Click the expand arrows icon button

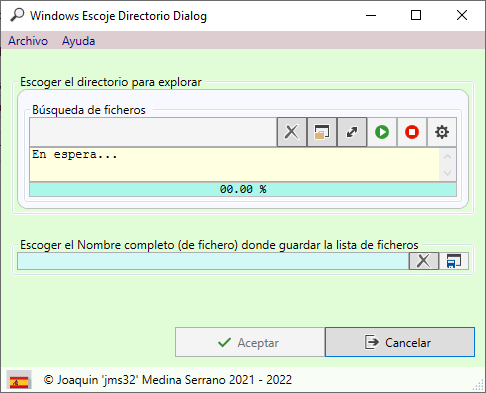point(352,132)
